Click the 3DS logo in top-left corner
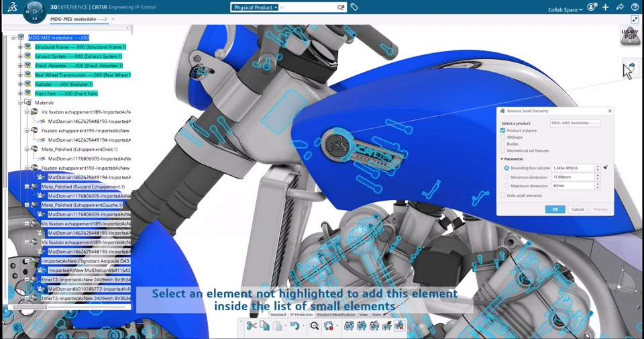 pos(12,7)
